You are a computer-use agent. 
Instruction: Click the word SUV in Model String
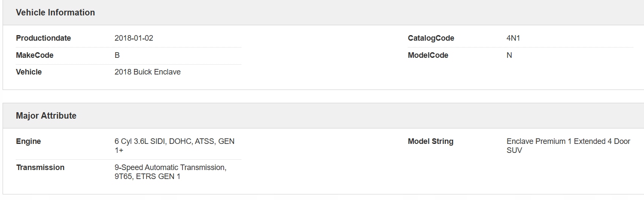tap(514, 150)
